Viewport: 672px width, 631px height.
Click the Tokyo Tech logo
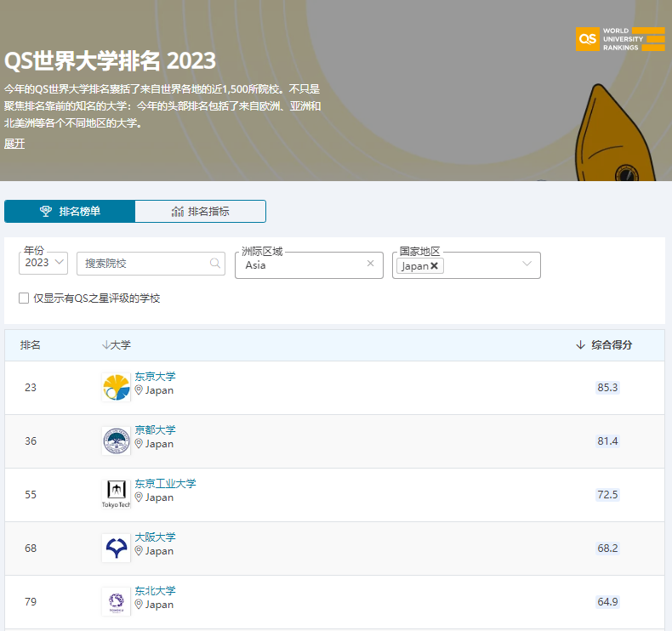(116, 493)
